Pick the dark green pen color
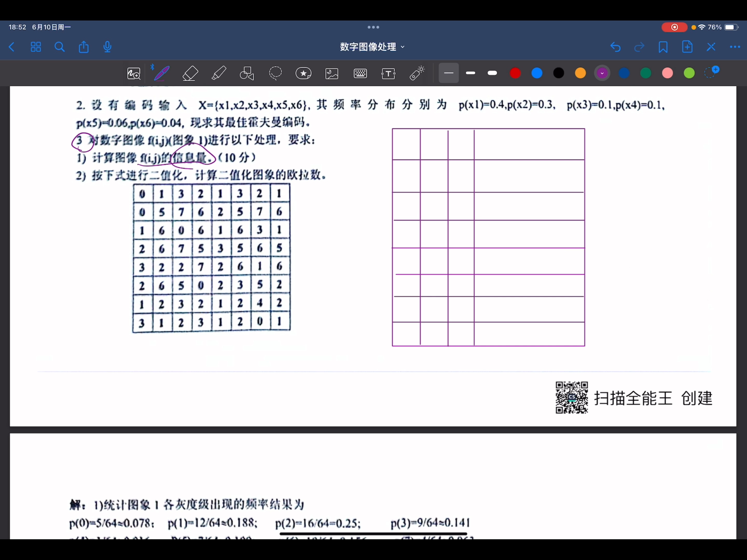This screenshot has width=747, height=560. [646, 73]
